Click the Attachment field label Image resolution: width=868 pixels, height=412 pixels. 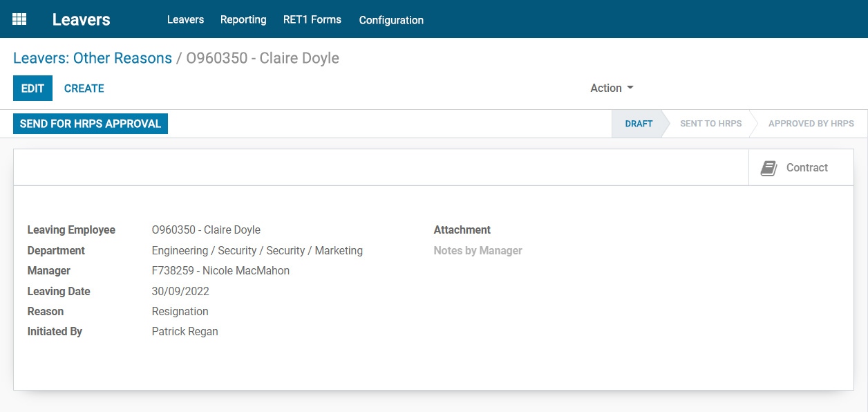pos(462,230)
